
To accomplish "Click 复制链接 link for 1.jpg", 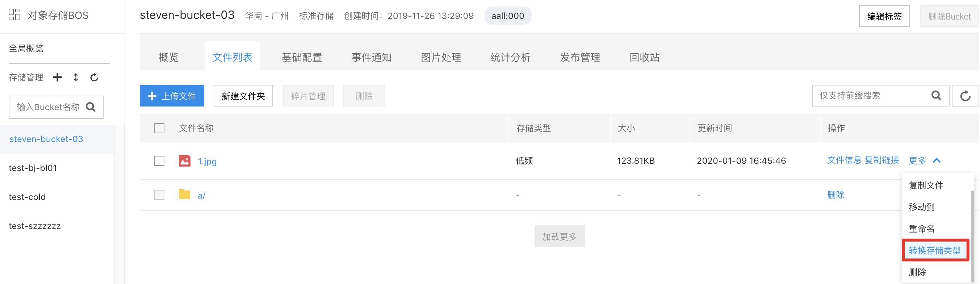I will point(881,160).
